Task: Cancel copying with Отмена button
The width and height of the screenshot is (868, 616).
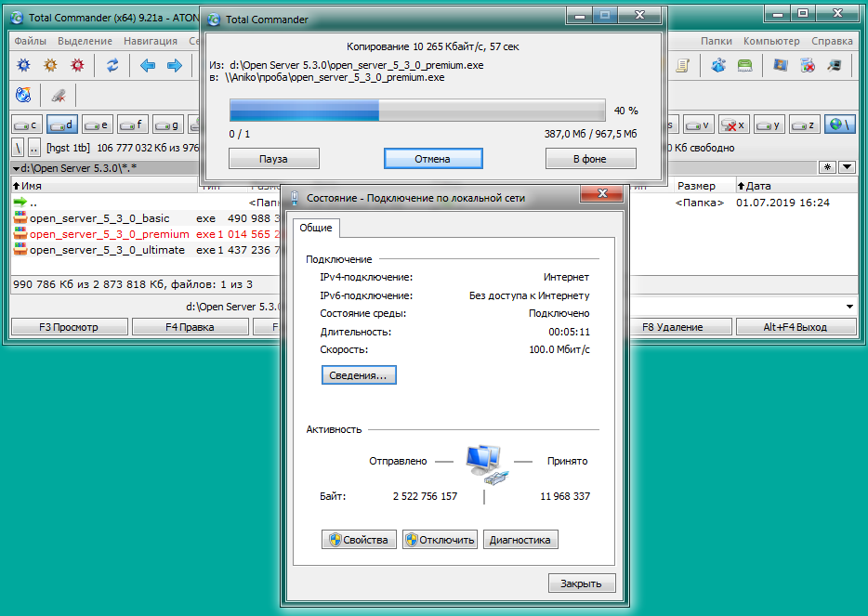Action: click(x=433, y=158)
